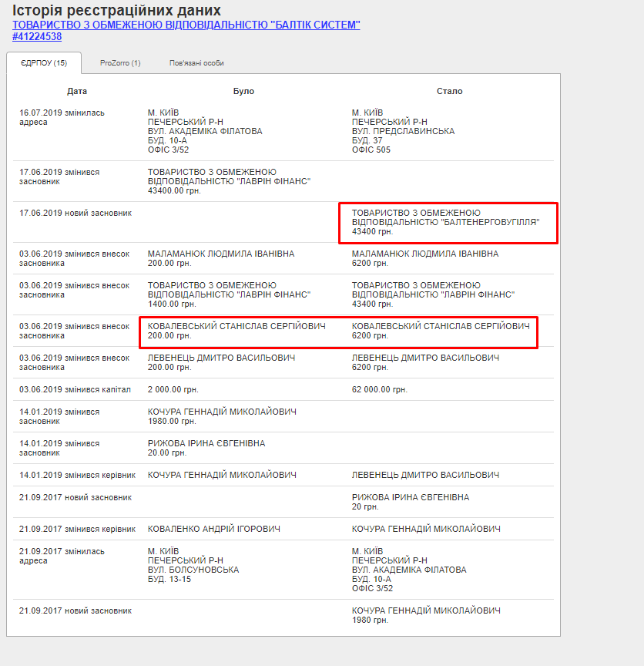Image resolution: width=644 pixels, height=666 pixels.
Task: Select МАЛАМАНЮК ЛЮДМИЛА ІВАНІВНА 6200 грн. cell
Action: [425, 258]
